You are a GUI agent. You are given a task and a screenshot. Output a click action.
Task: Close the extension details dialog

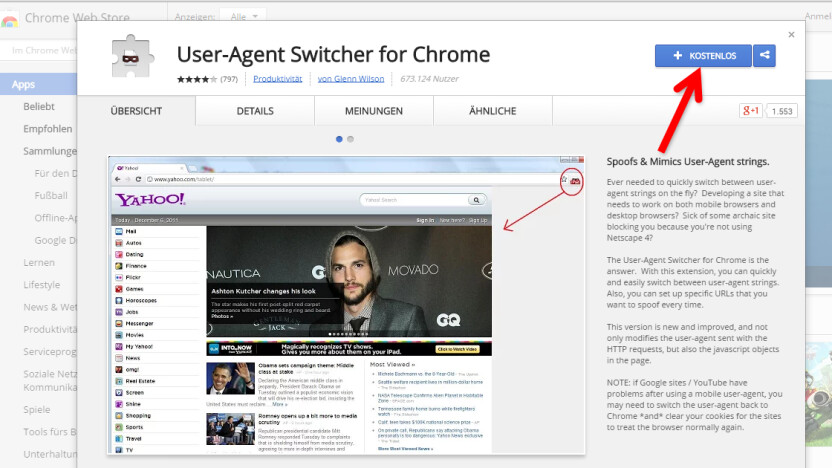[x=791, y=34]
